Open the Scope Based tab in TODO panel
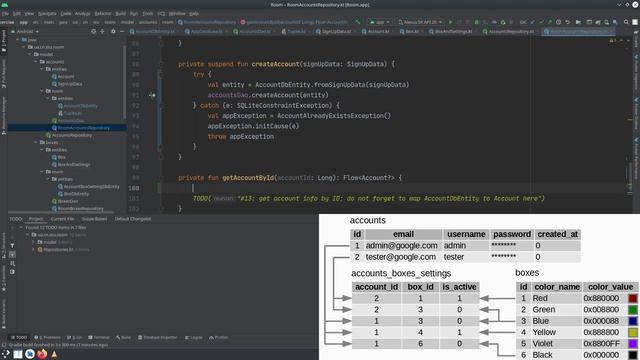The height and width of the screenshot is (360, 640). pyautogui.click(x=94, y=219)
